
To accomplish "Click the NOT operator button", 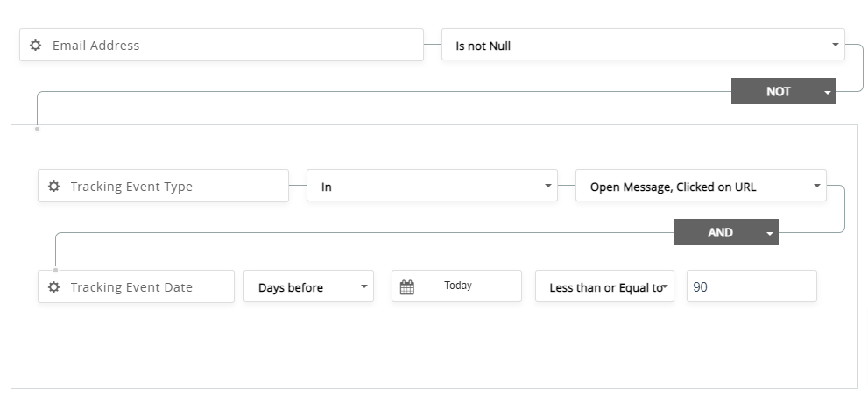I will [x=773, y=91].
